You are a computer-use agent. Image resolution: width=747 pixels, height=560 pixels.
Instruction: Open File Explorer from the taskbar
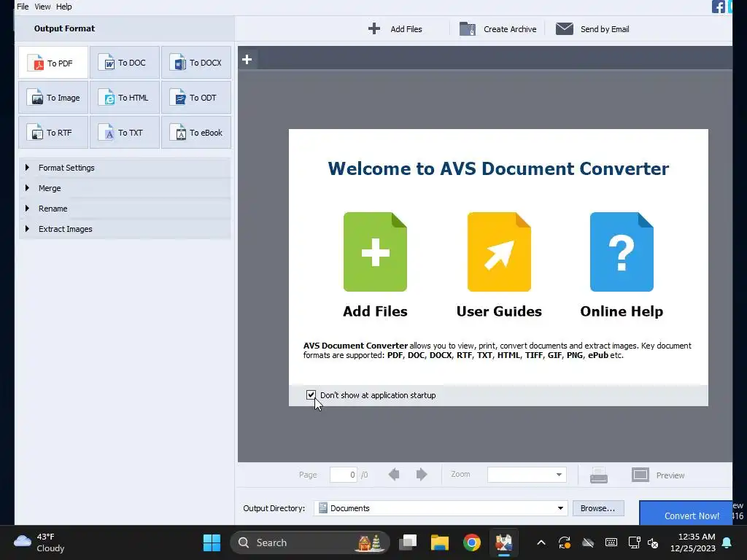click(440, 542)
